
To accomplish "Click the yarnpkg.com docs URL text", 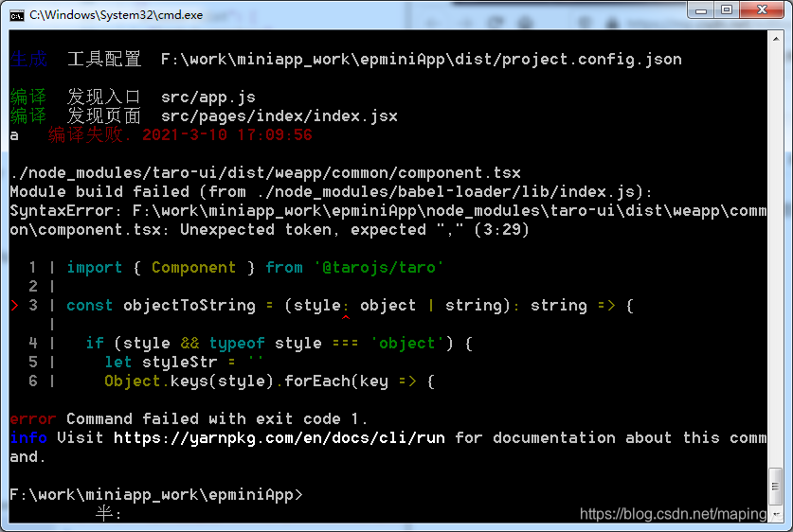I will point(279,438).
